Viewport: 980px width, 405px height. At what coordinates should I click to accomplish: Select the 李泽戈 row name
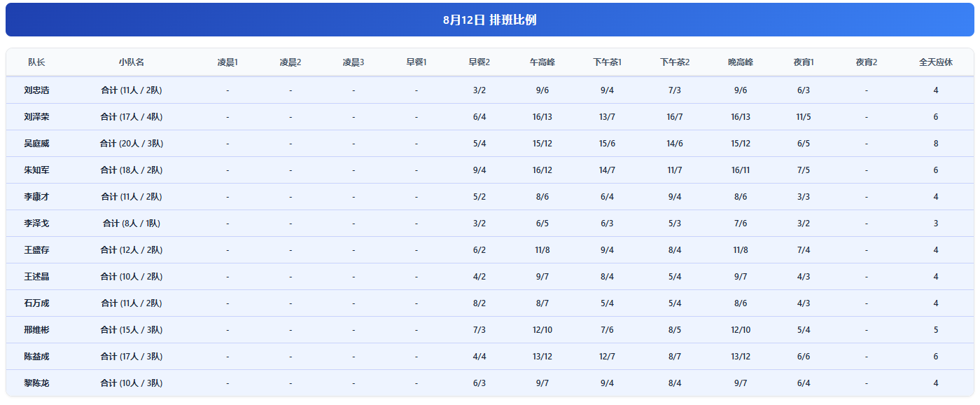click(36, 224)
